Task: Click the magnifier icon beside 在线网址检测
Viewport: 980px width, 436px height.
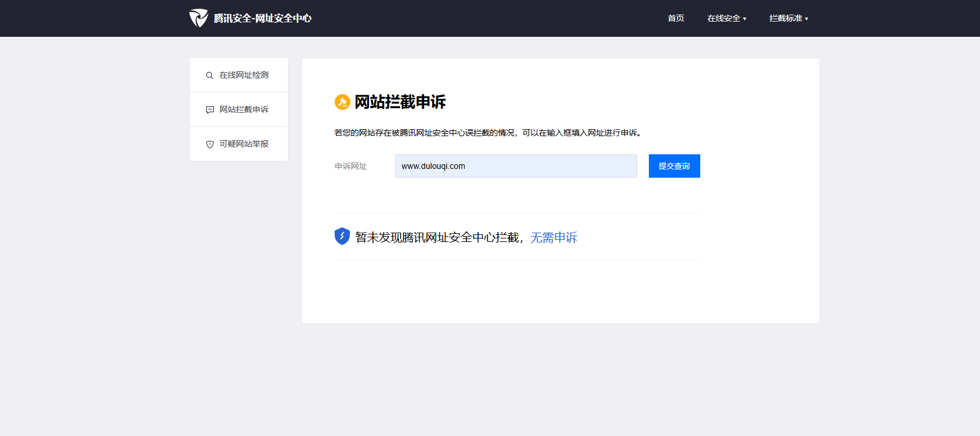Action: pos(210,75)
